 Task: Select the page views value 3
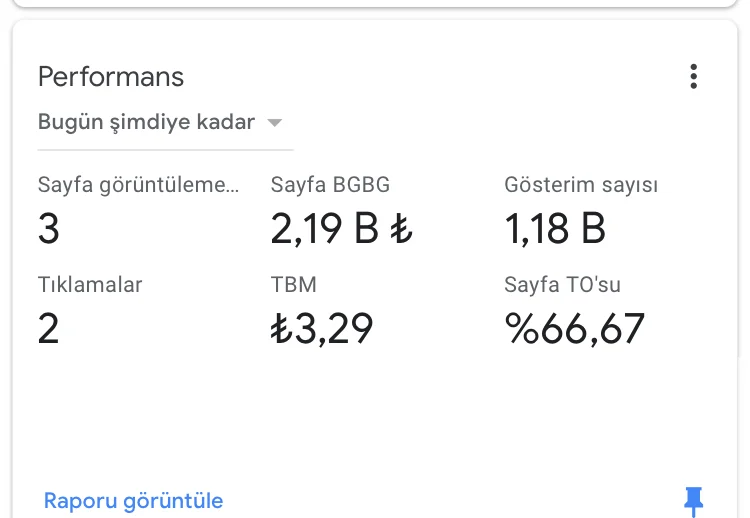[x=49, y=228]
